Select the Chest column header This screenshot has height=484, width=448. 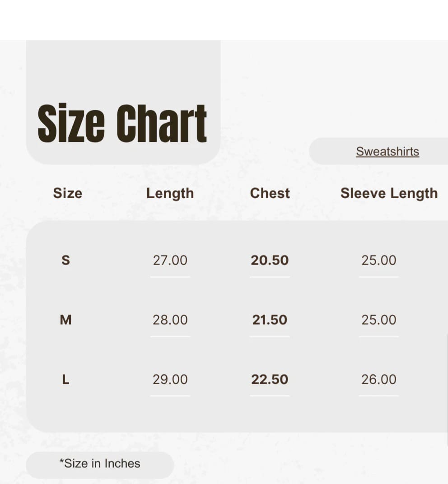tap(270, 193)
